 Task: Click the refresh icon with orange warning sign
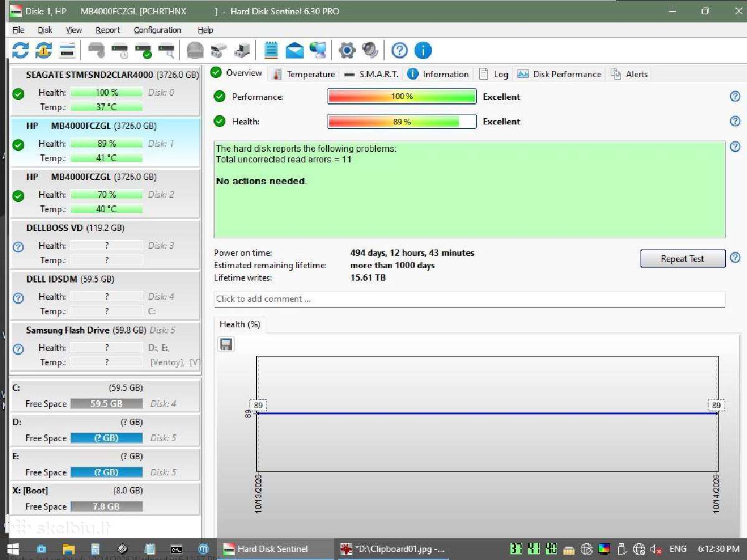point(44,50)
